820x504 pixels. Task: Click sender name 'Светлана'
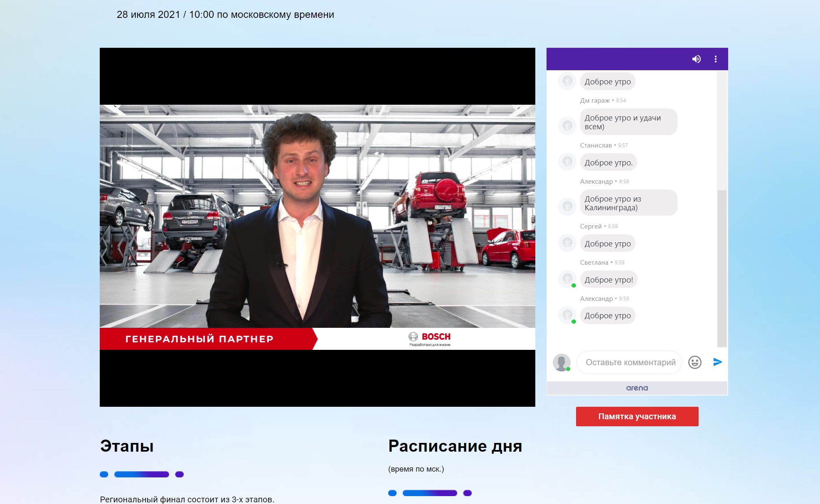click(594, 263)
